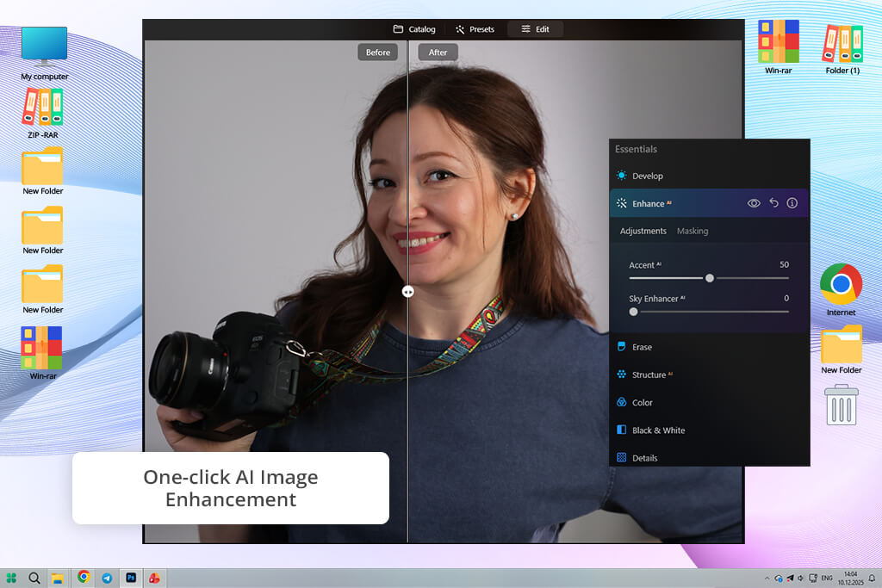Viewport: 882px width, 588px height.
Task: Toggle Enhance visibility eye icon
Action: click(754, 203)
